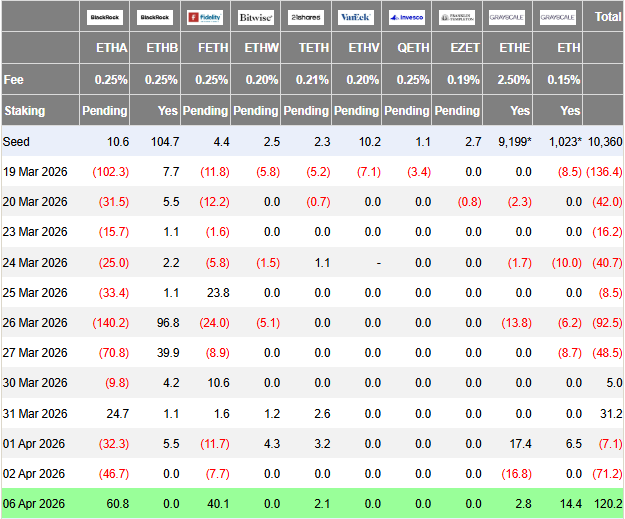Click the Grayscale logo above ETHE
The width and height of the screenshot is (625, 519).
point(508,17)
